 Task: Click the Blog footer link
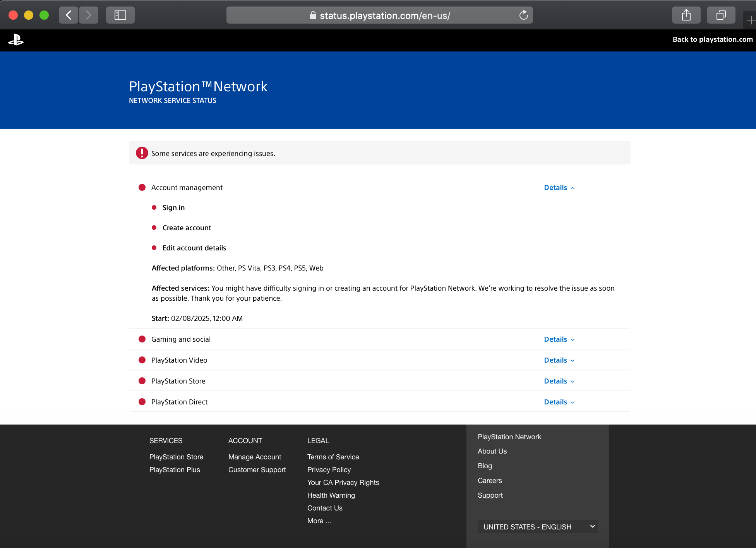click(x=485, y=466)
